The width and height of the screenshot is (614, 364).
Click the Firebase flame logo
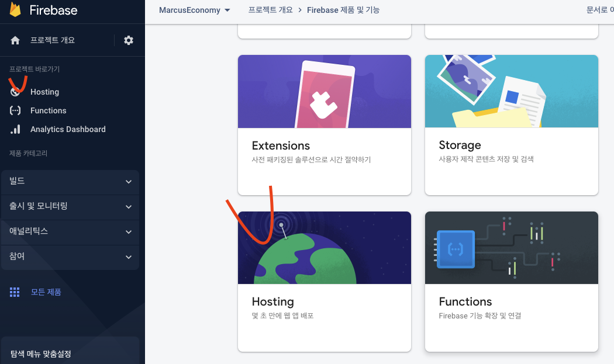pos(15,9)
